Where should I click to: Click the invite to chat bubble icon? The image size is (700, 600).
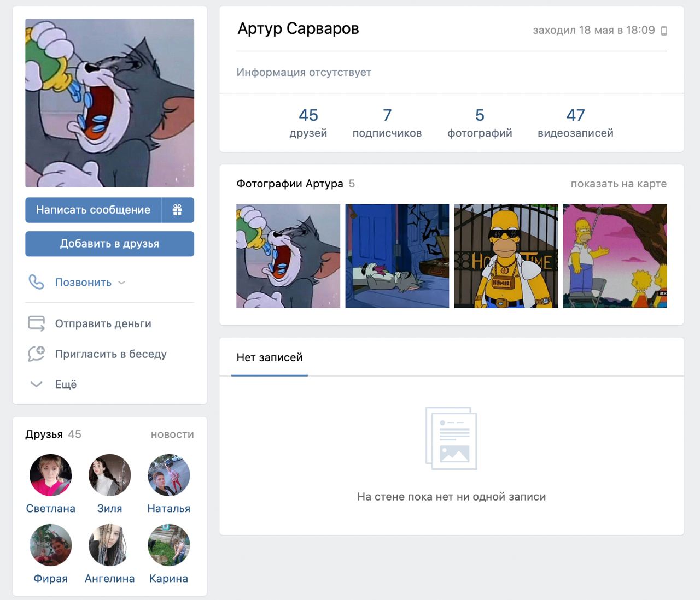36,354
